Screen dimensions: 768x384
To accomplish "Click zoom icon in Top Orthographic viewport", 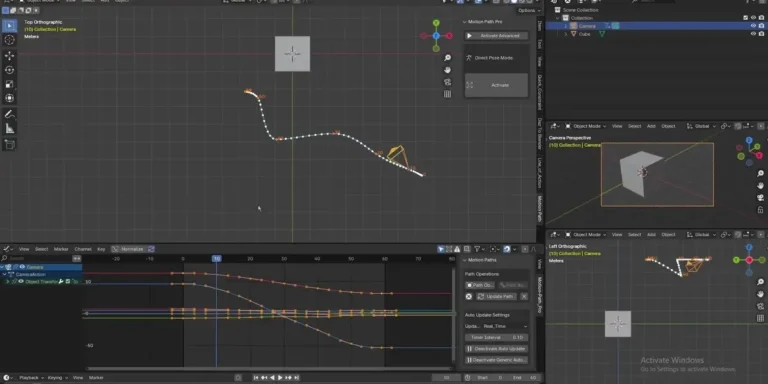I will click(x=447, y=58).
